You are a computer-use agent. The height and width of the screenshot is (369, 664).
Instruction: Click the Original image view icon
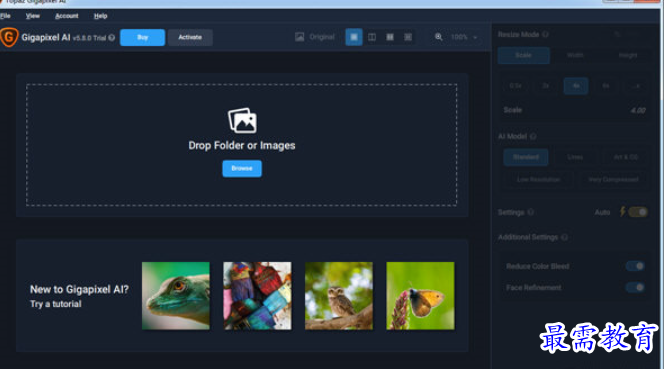(x=299, y=37)
